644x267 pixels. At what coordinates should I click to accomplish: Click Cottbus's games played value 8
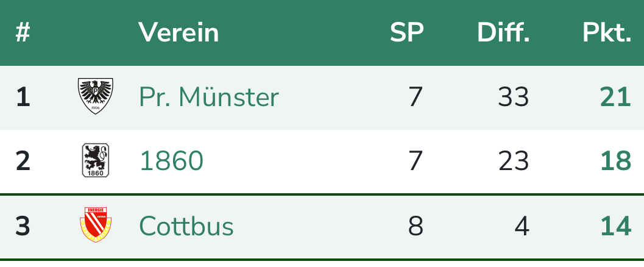(x=416, y=226)
